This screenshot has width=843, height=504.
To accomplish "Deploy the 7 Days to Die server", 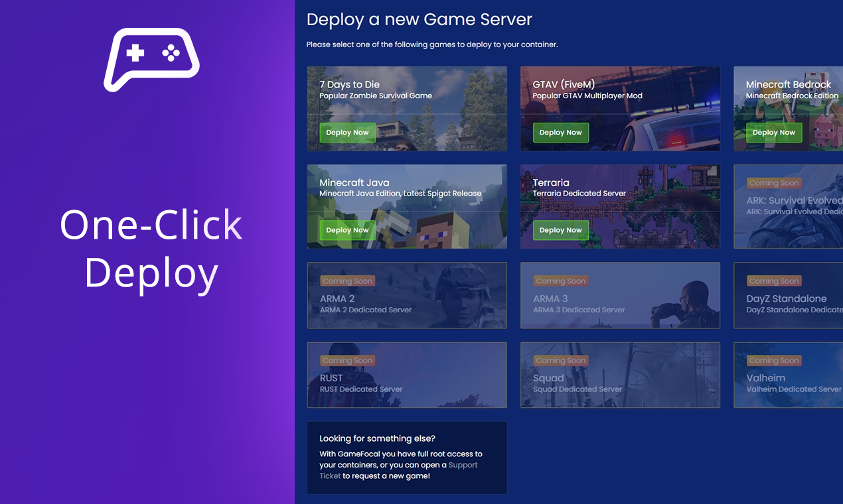I will (348, 133).
